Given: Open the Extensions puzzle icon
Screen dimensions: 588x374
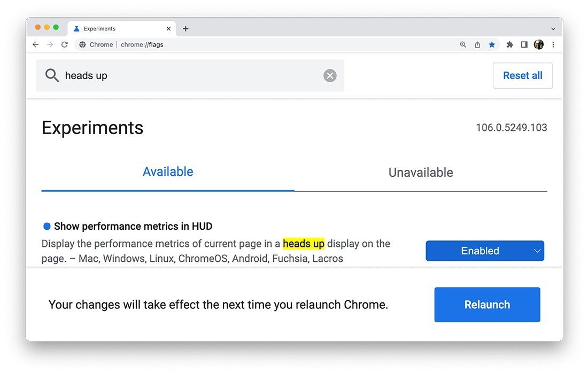Looking at the screenshot, I should pos(509,44).
